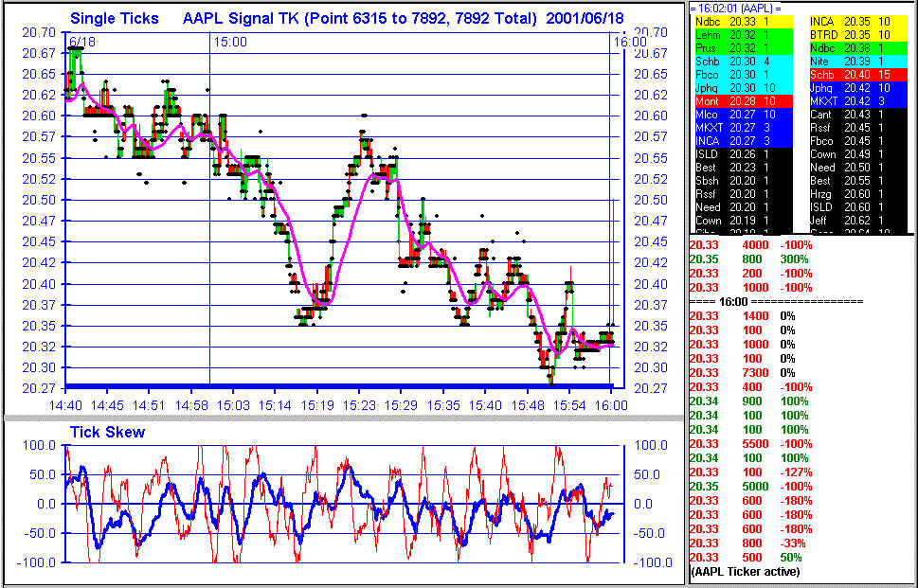Image resolution: width=918 pixels, height=588 pixels.
Task: Select the trade '20.33 500 50%'
Action: pyautogui.click(x=746, y=558)
